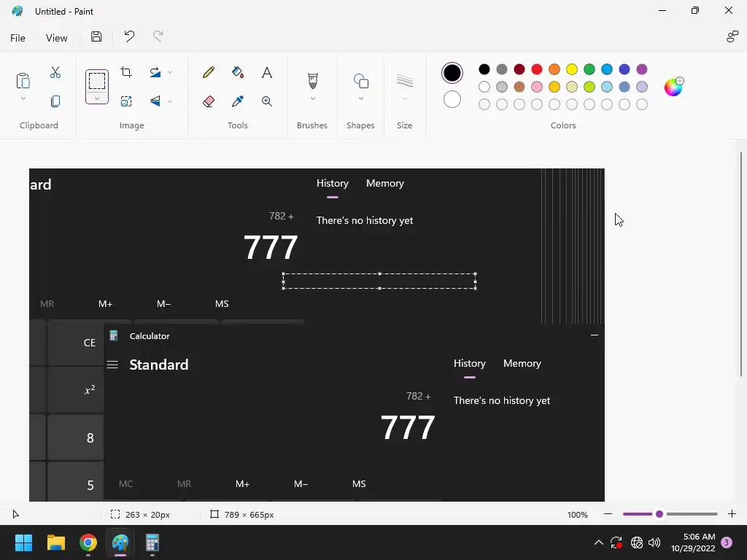Open the Windows Start menu
This screenshot has height=560, width=747.
point(23,542)
